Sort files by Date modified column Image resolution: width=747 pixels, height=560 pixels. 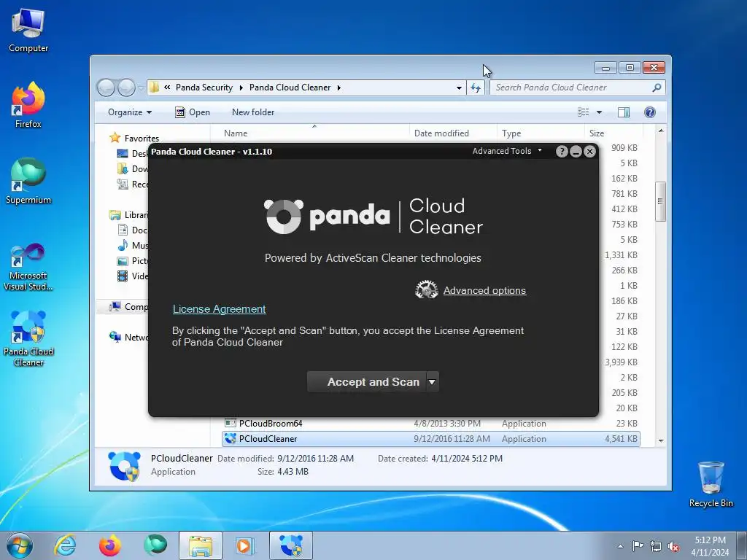(x=453, y=133)
